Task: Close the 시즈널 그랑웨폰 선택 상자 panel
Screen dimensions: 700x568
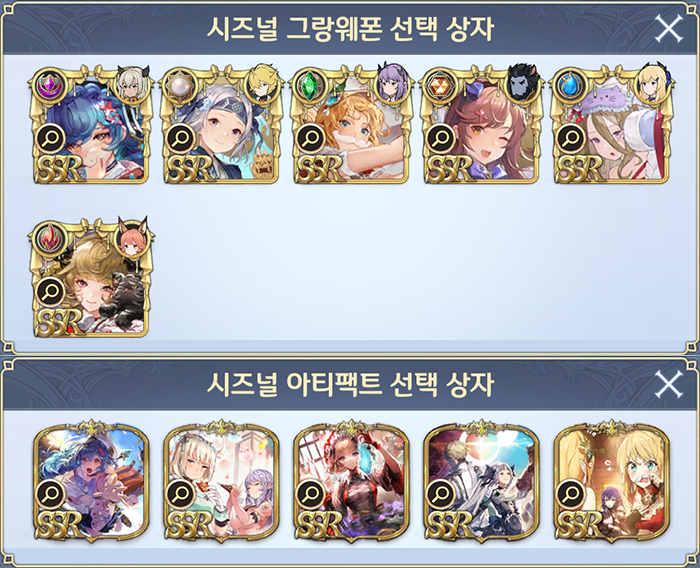Action: coord(668,28)
